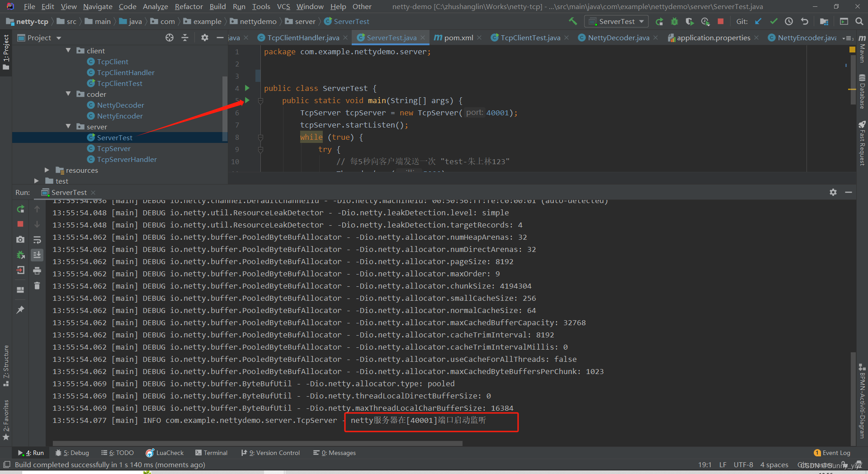Switch to the application.properties tab
This screenshot has height=474, width=868.
713,38
